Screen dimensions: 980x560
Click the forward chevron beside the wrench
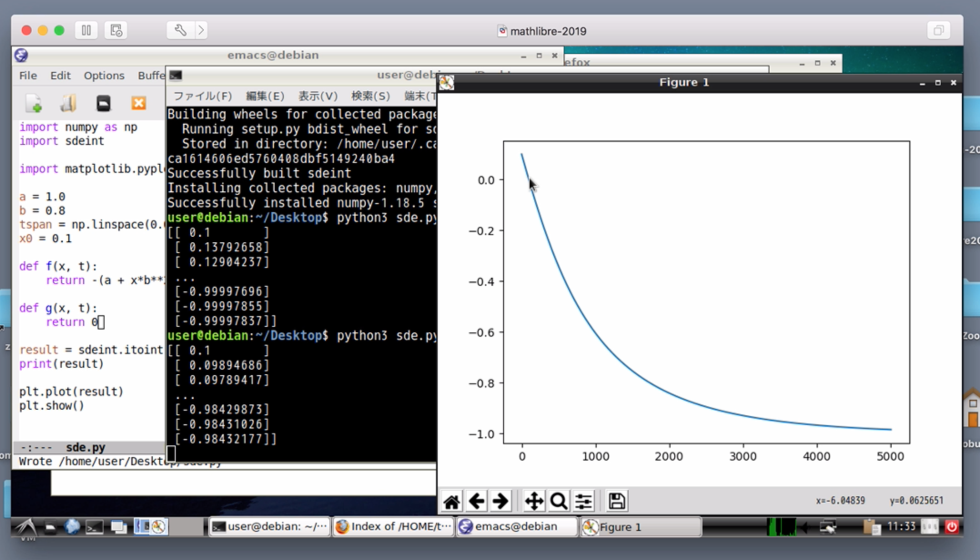(201, 31)
